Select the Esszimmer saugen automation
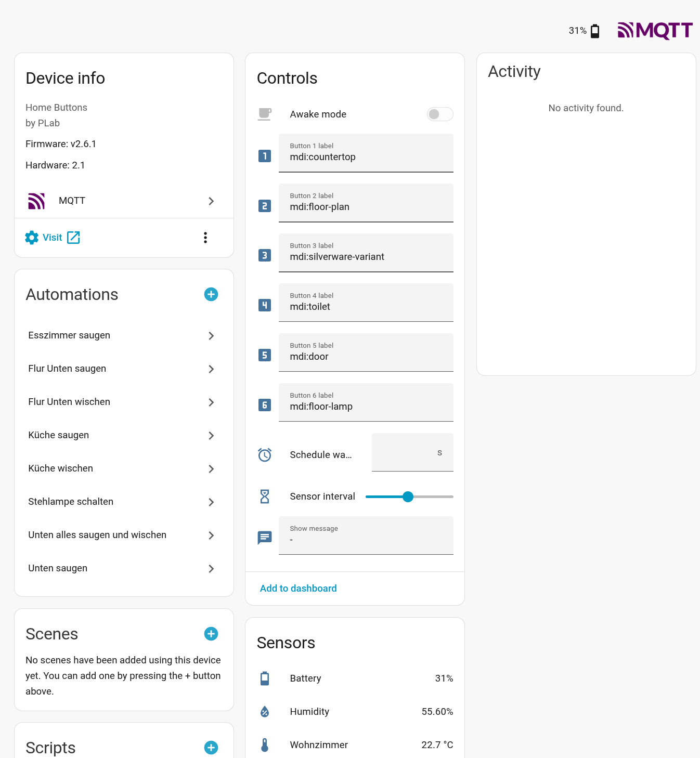700x758 pixels. tap(124, 336)
